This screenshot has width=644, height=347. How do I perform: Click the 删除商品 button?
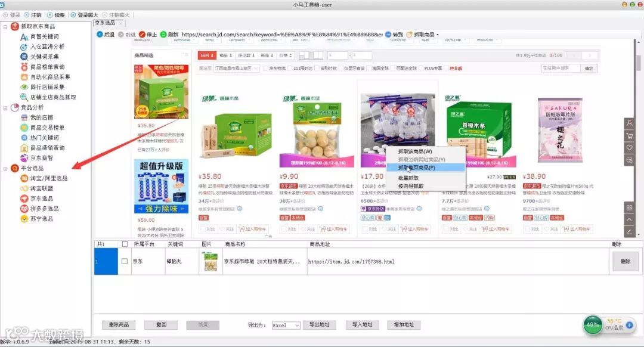(x=119, y=325)
